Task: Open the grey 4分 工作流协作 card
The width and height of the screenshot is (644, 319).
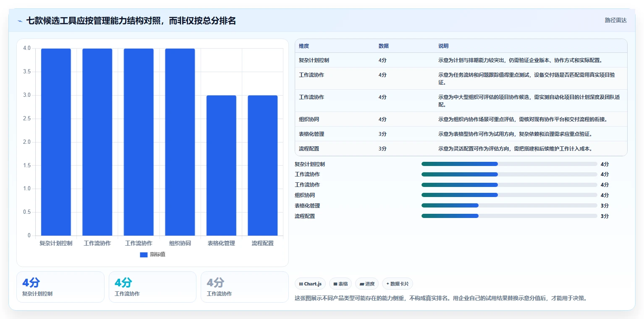Action: [x=244, y=287]
